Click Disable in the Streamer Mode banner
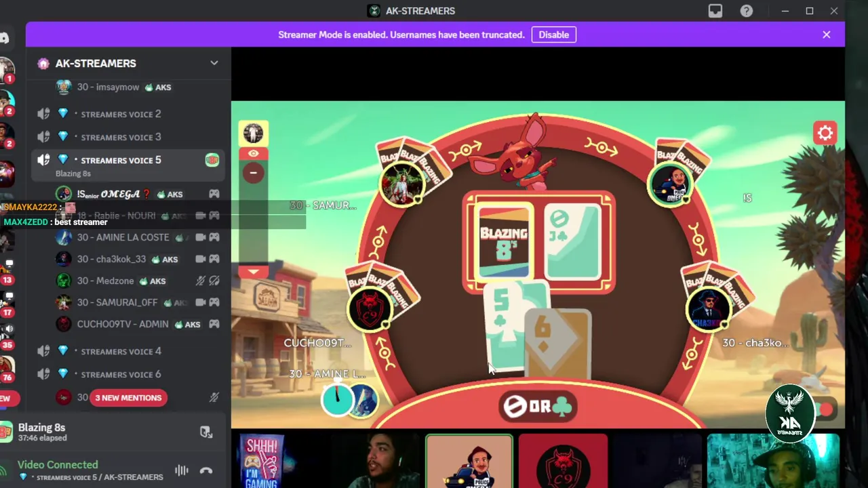The height and width of the screenshot is (488, 868). pyautogui.click(x=554, y=35)
